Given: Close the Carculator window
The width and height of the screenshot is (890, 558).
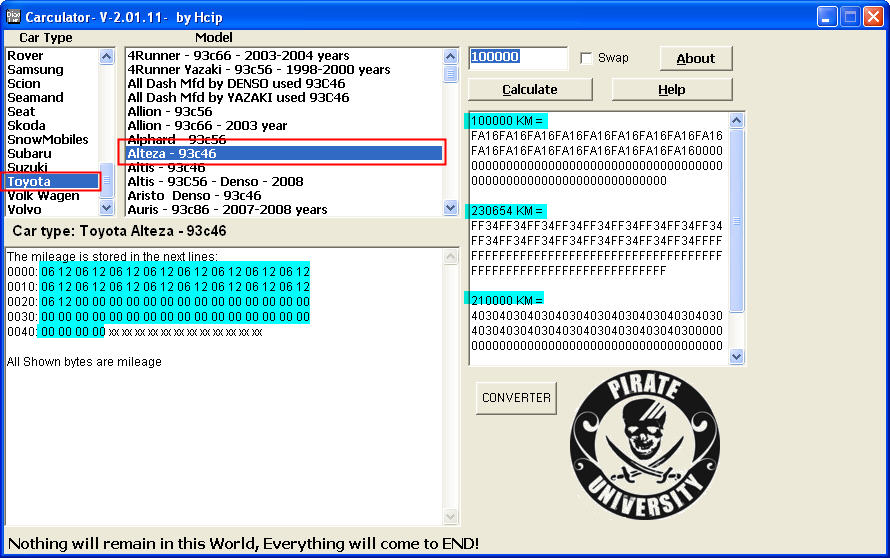Looking at the screenshot, I should click(873, 16).
